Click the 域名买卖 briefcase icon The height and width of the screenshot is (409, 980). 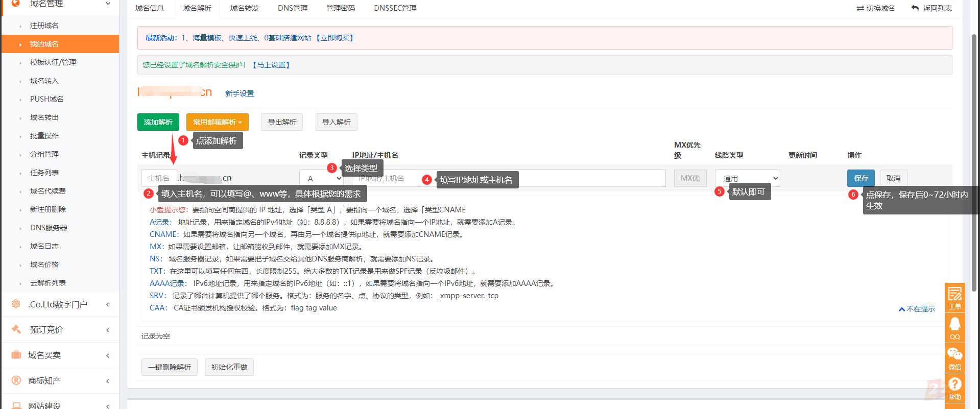(x=16, y=355)
